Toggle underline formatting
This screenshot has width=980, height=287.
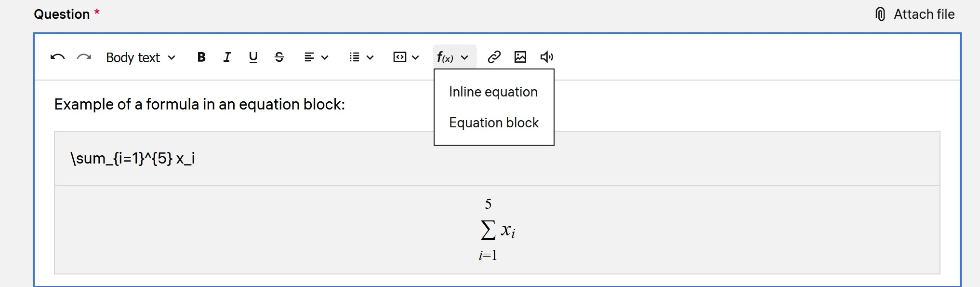point(253,57)
